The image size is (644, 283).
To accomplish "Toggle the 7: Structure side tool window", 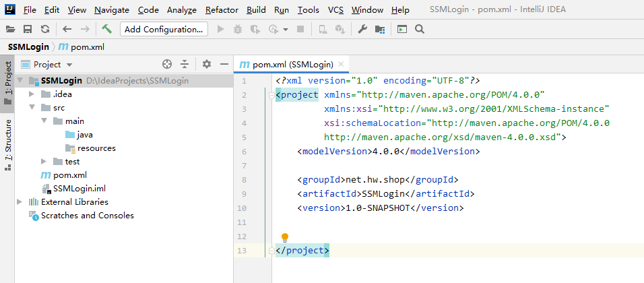I will (8, 145).
